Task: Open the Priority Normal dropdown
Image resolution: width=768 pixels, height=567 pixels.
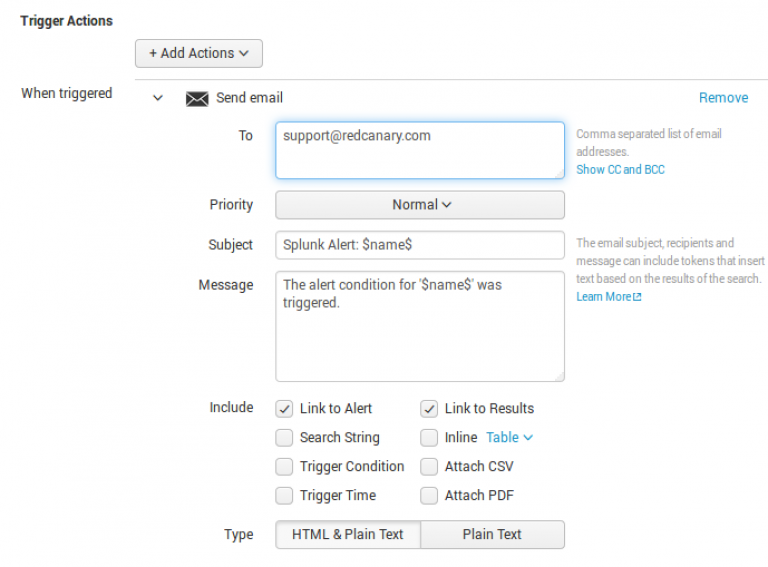Action: [420, 205]
